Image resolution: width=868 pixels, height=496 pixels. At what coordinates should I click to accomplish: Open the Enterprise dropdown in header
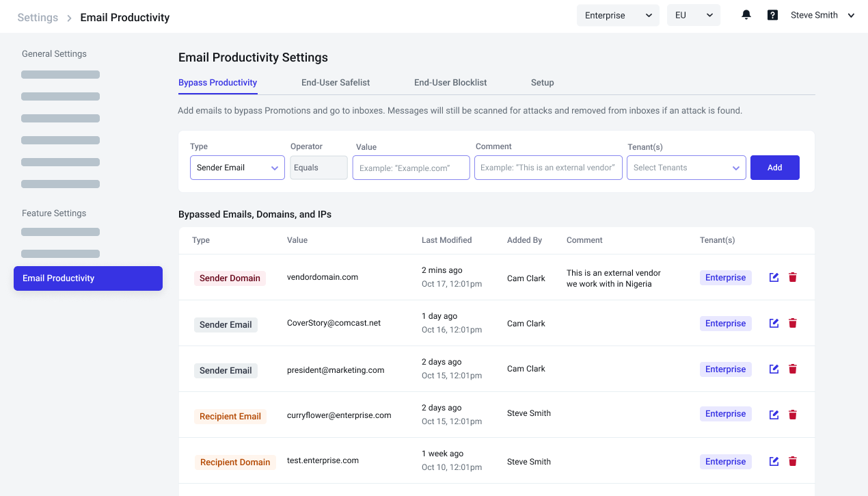pos(618,15)
